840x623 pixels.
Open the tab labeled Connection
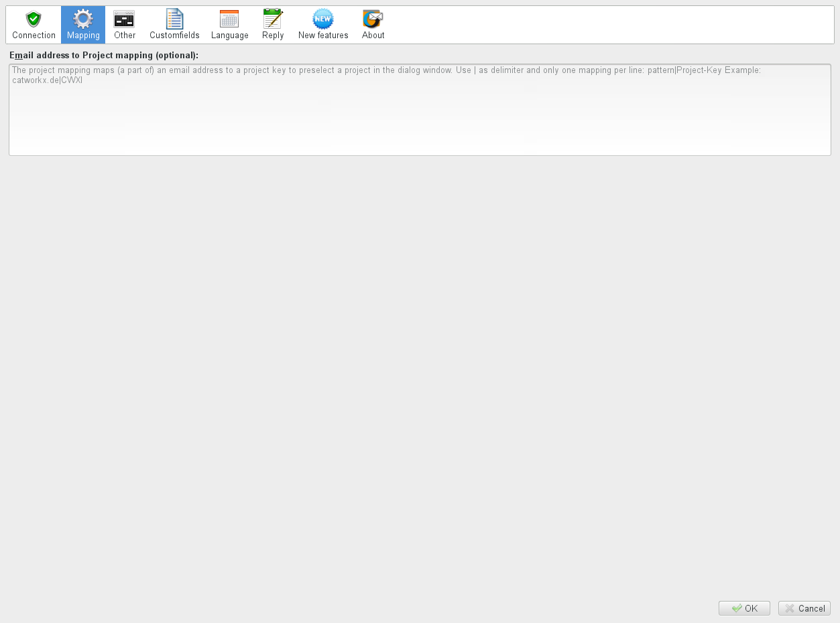pyautogui.click(x=34, y=36)
